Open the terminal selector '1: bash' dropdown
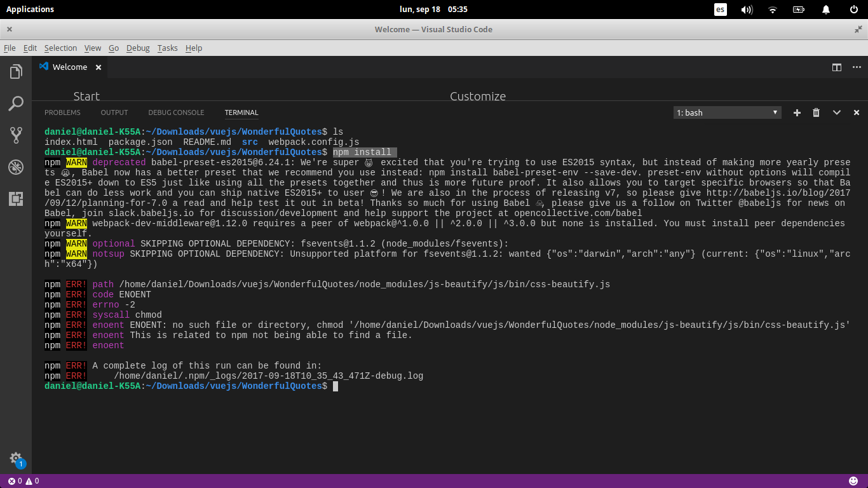 (727, 112)
